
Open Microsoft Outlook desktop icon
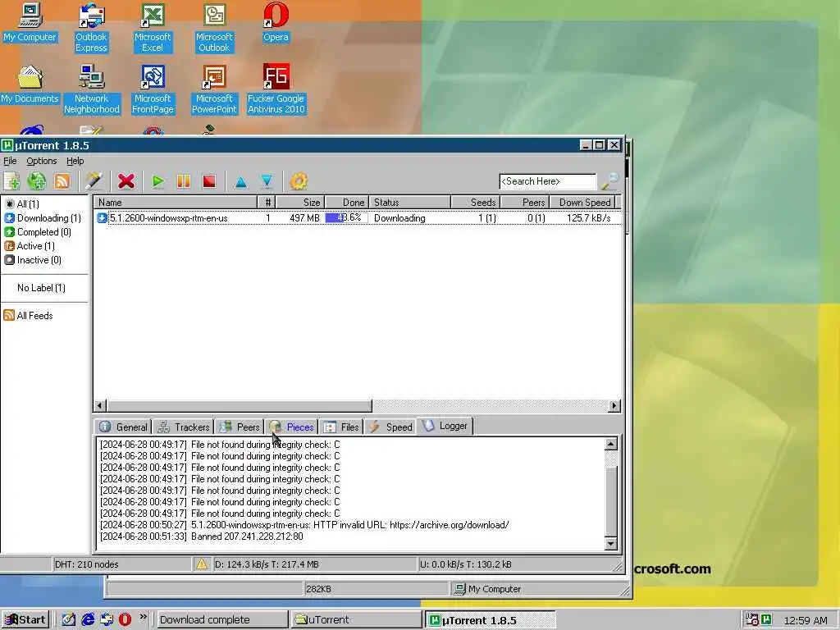coord(214,27)
